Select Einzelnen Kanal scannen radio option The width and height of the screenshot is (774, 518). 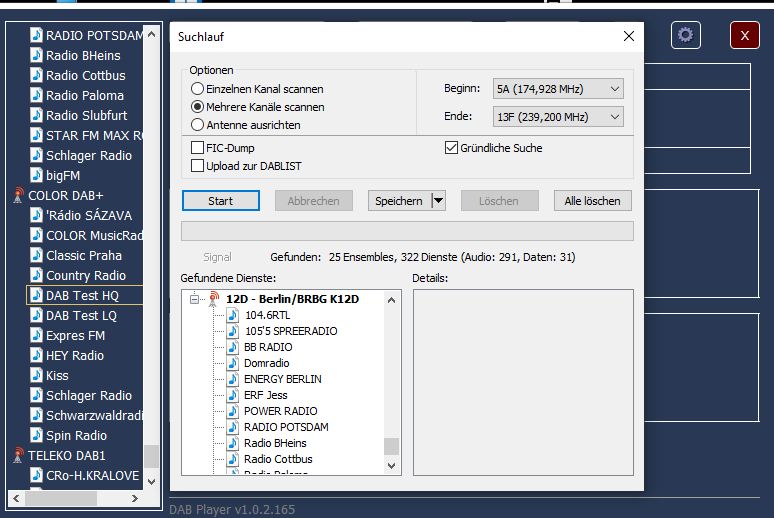coord(197,89)
